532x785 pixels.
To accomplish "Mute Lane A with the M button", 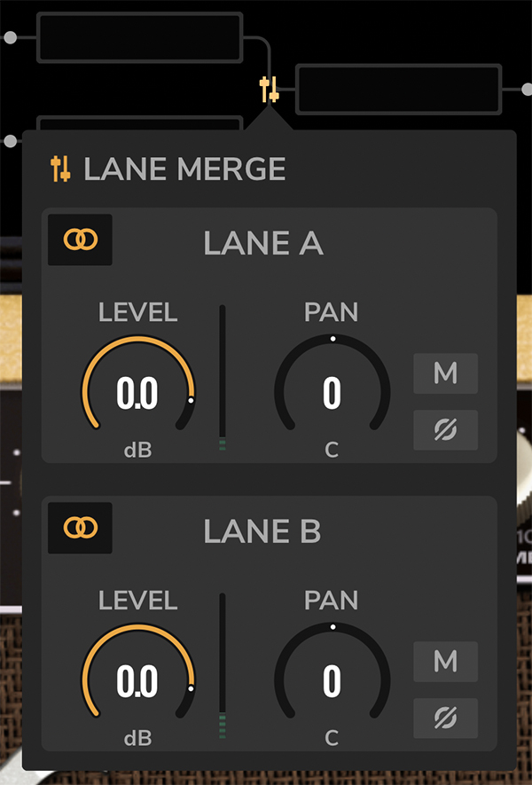I will click(x=445, y=373).
